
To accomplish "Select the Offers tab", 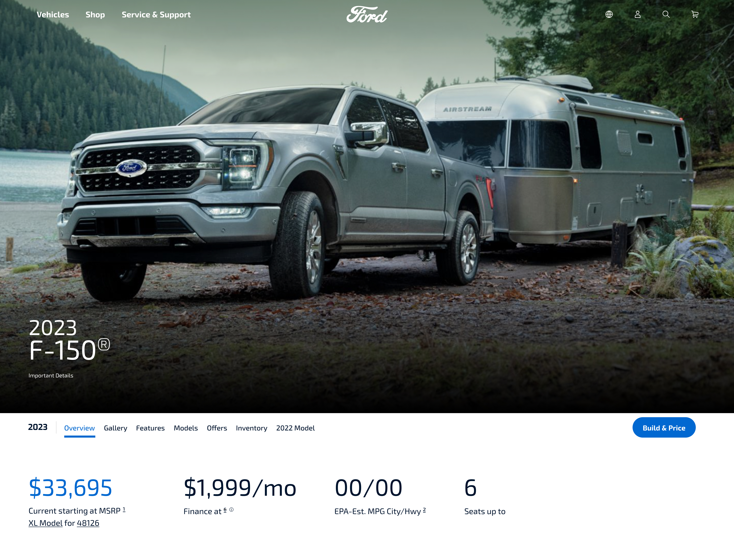I will point(217,428).
